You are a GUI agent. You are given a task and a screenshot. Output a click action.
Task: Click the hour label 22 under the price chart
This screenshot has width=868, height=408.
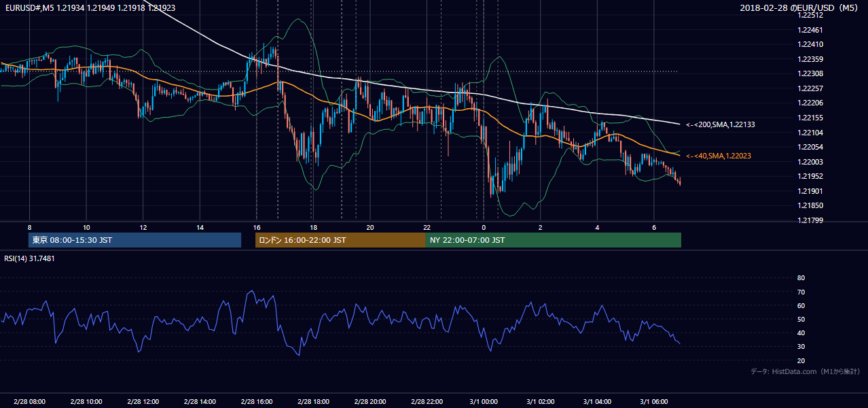click(x=427, y=227)
